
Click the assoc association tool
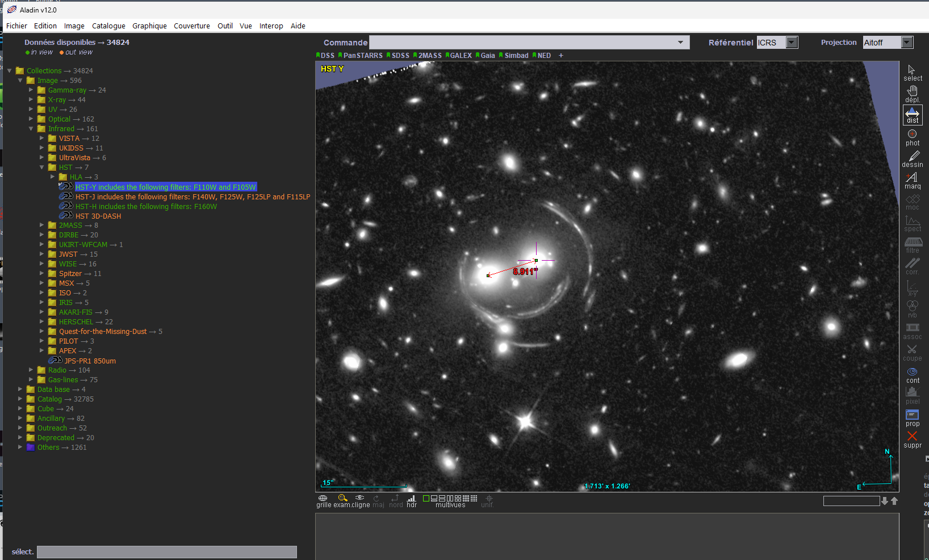(912, 331)
